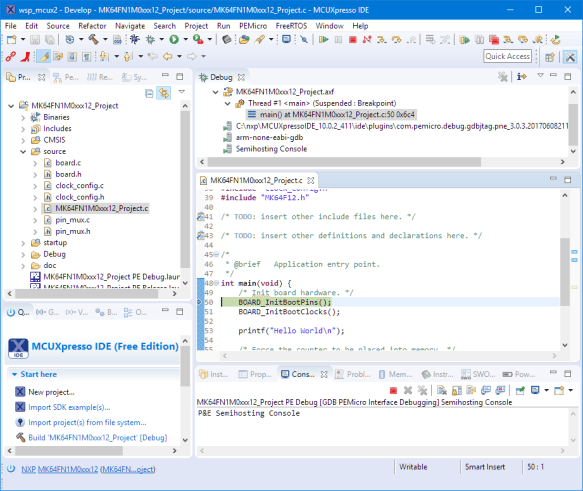
Task: Click the Resume all debug sessions icon
Action: click(464, 39)
